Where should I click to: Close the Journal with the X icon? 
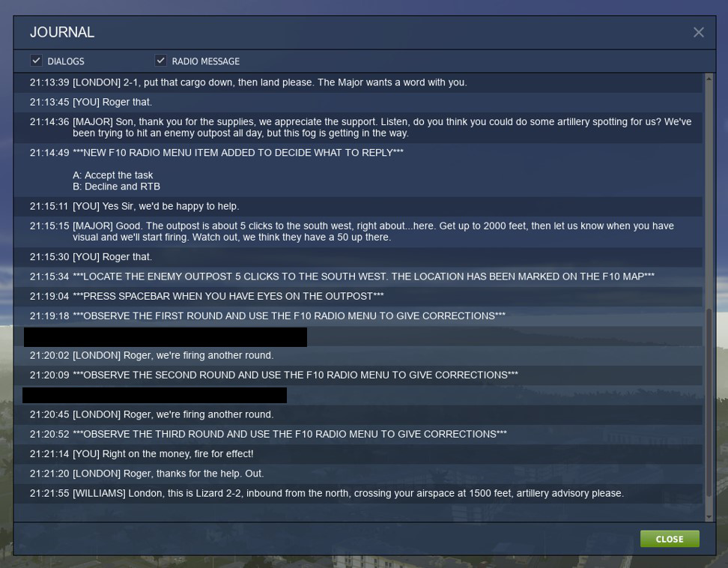[x=698, y=32]
